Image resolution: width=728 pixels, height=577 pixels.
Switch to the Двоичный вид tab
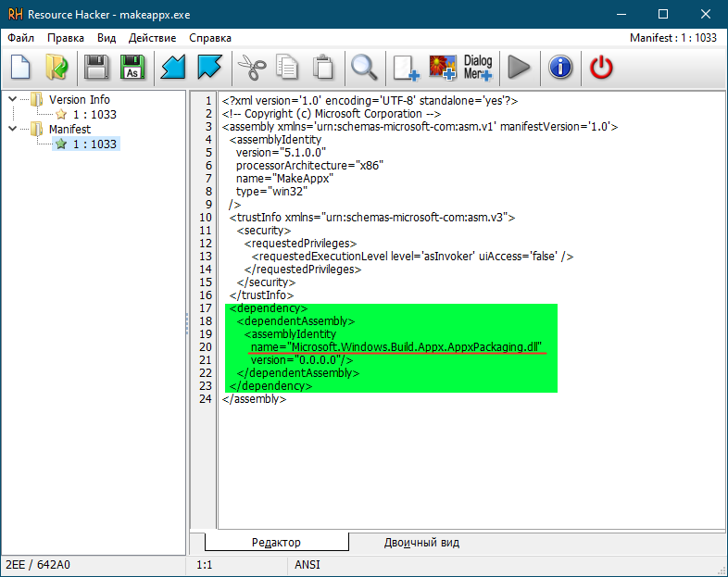pos(421,542)
